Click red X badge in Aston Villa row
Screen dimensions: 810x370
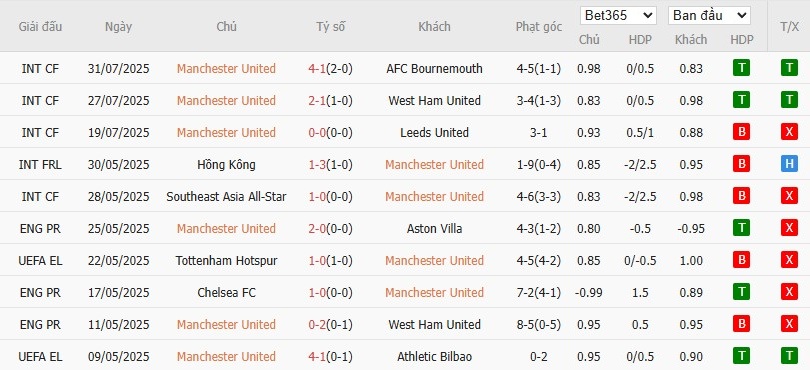click(789, 228)
